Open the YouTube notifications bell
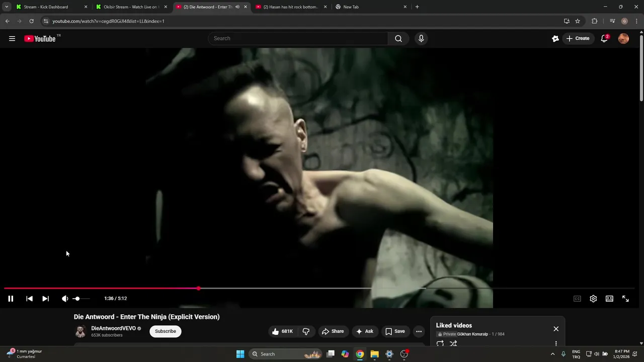This screenshot has width=644, height=362. click(x=604, y=39)
